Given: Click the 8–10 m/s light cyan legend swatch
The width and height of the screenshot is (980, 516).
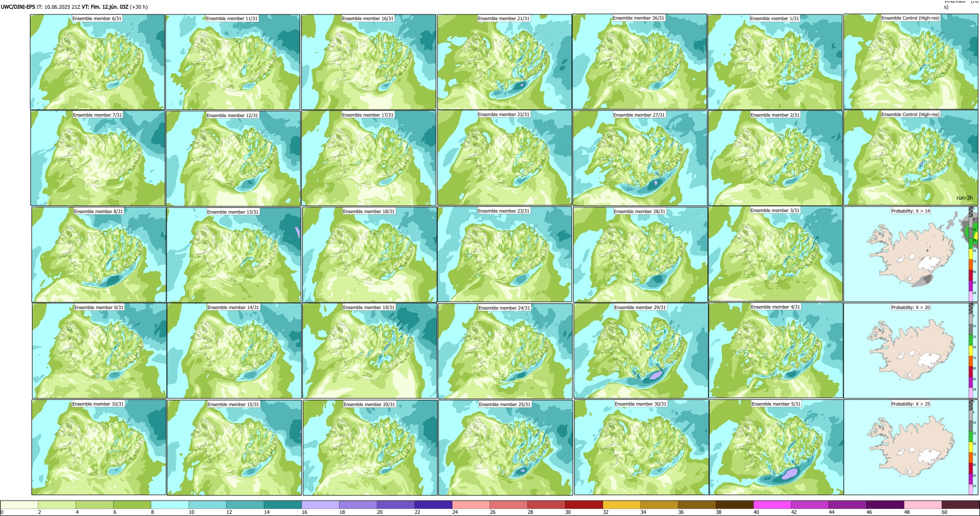Looking at the screenshot, I should click(170, 505).
